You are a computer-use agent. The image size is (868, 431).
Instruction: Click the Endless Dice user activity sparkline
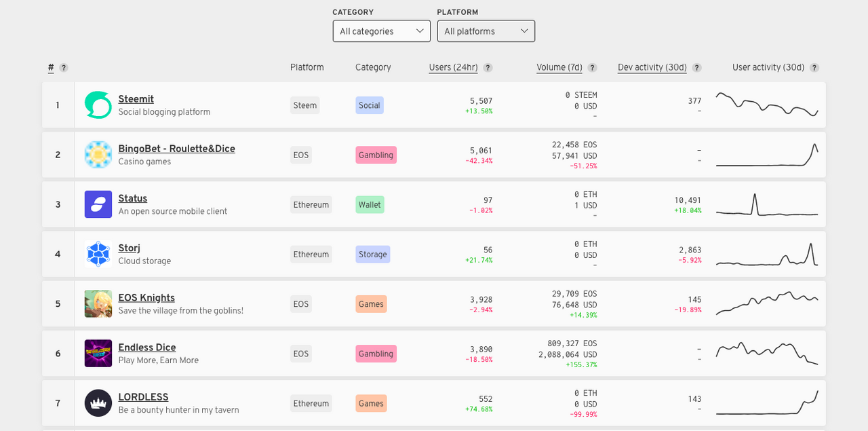(x=767, y=353)
